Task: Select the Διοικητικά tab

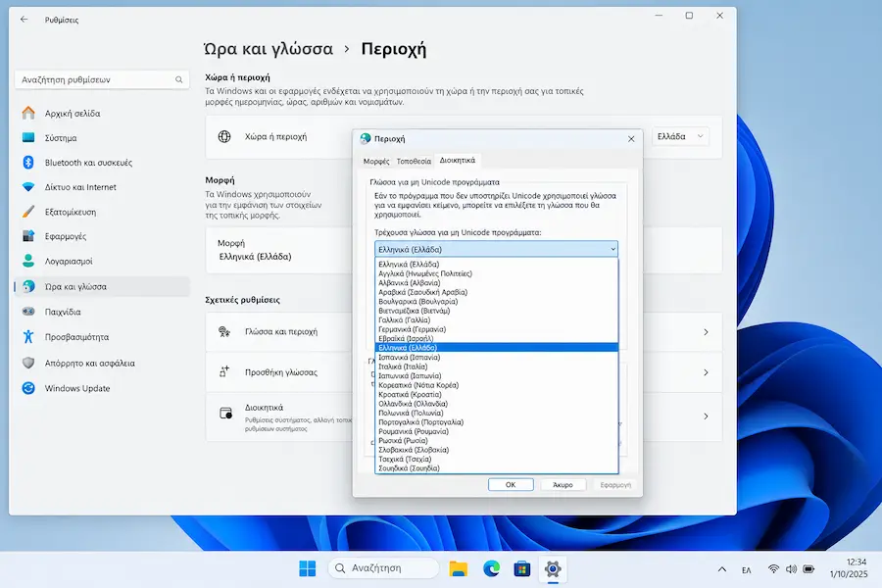Action: [458, 161]
